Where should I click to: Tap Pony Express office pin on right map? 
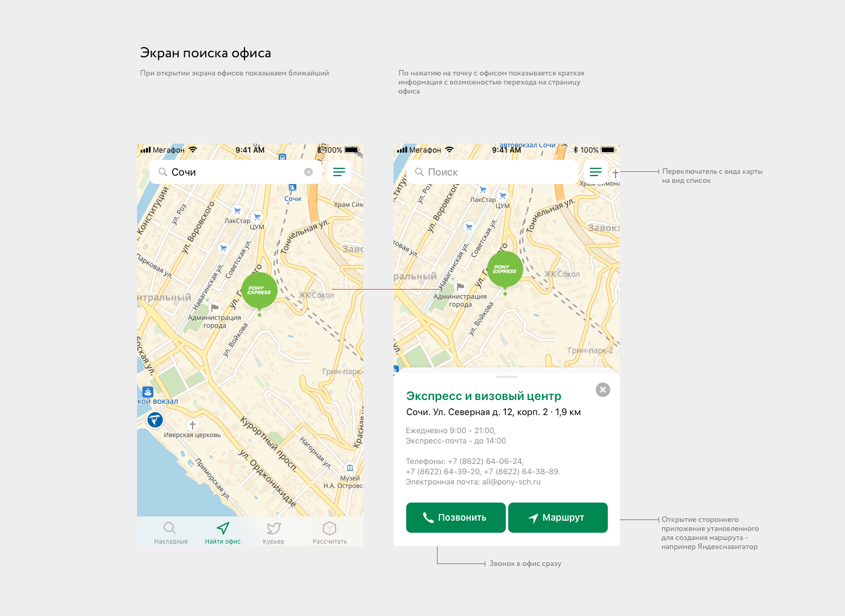[x=505, y=270]
